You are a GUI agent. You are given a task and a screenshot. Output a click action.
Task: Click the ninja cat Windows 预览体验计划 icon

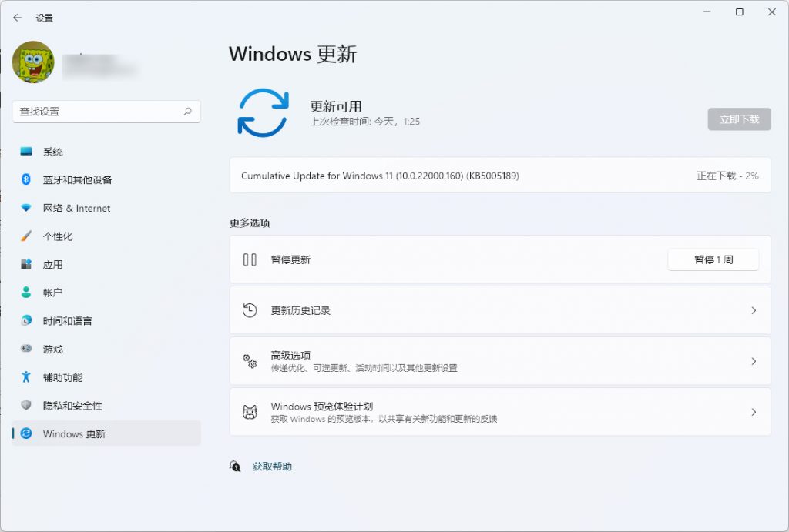[x=248, y=412]
